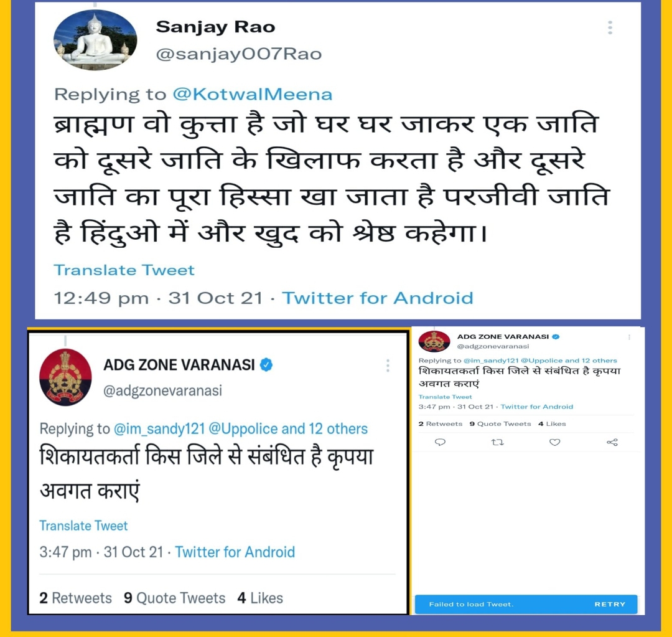The height and width of the screenshot is (637, 672).
Task: View 2 Retweets in large ADG tweet
Action: click(75, 598)
